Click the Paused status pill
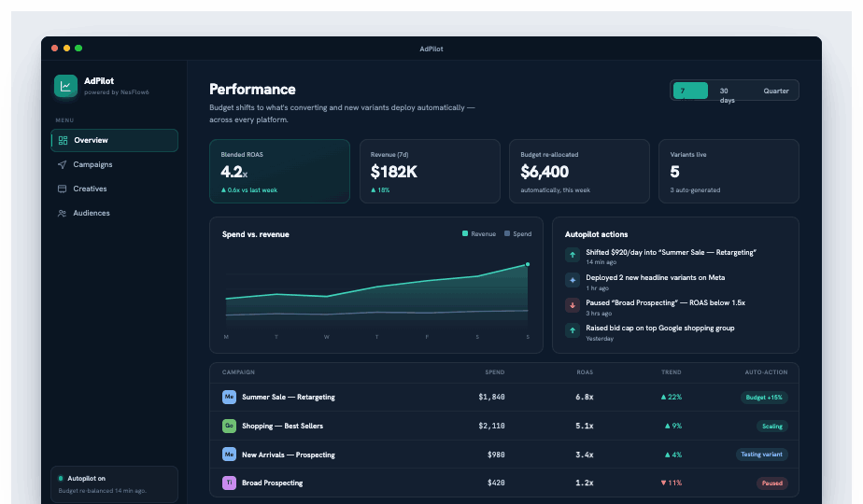 [772, 483]
